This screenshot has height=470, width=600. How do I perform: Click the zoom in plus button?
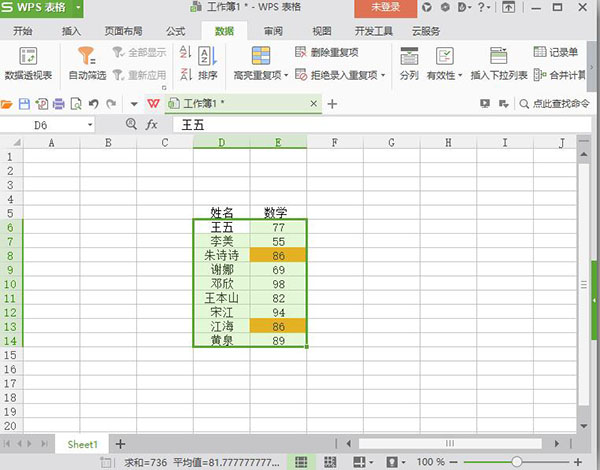pos(578,462)
